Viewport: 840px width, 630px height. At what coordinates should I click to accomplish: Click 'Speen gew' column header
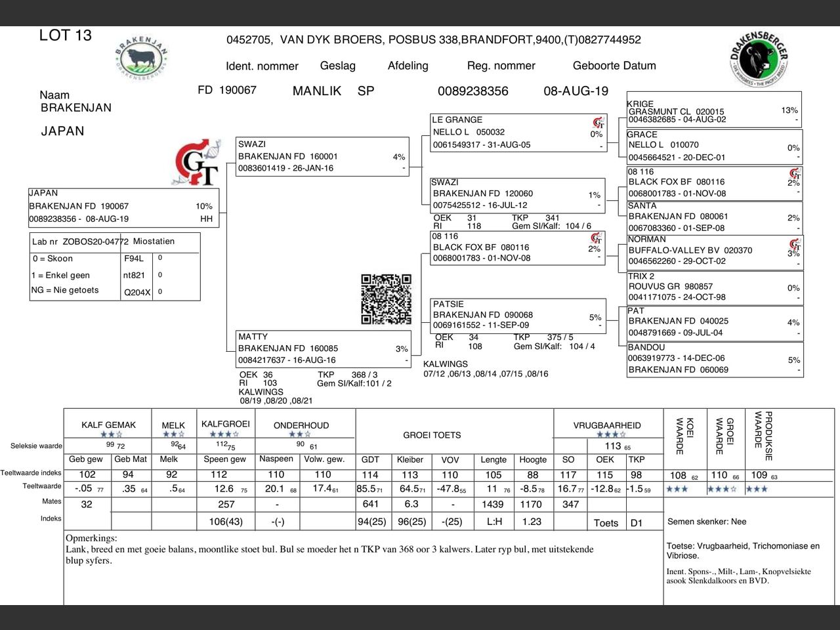pos(225,459)
